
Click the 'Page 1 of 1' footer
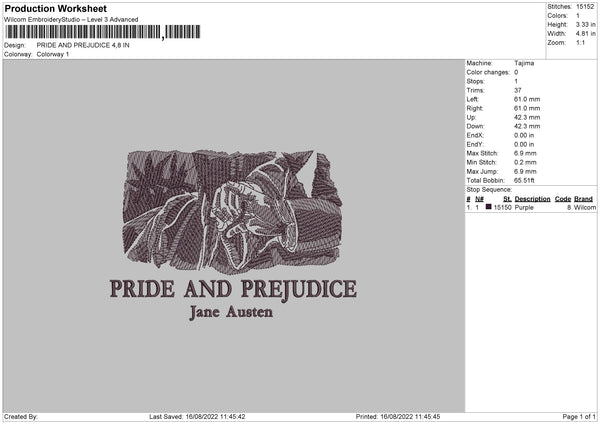pos(579,416)
